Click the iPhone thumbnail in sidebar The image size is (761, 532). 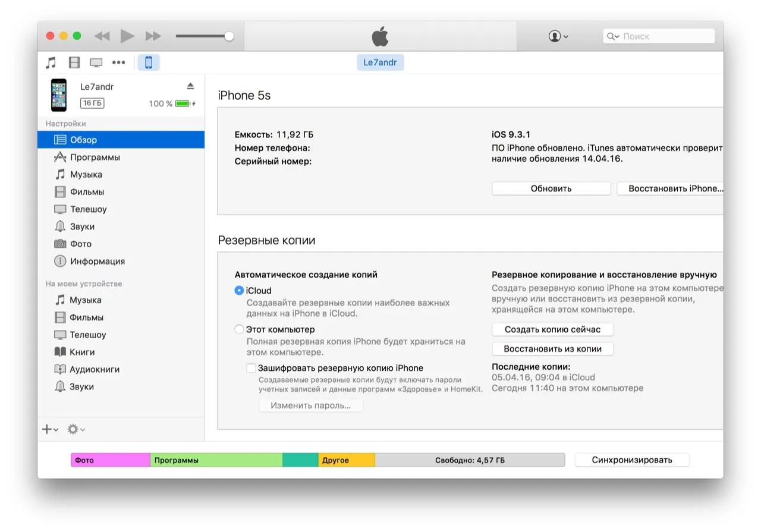[x=58, y=95]
